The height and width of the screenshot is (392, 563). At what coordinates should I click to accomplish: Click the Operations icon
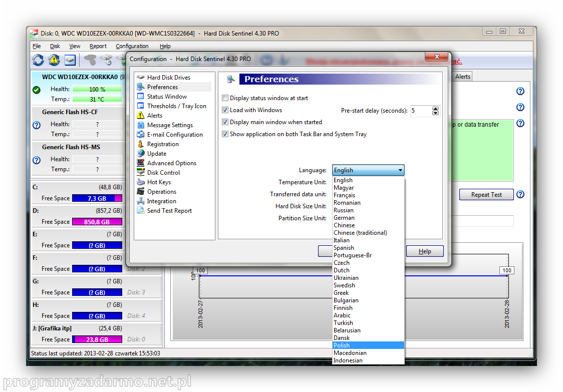(x=141, y=191)
